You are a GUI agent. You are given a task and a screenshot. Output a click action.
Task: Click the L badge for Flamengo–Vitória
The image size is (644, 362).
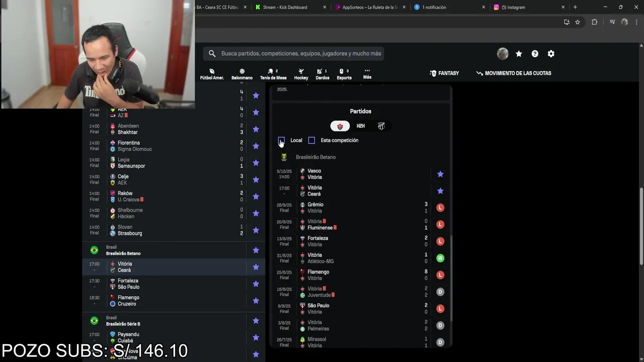point(440,275)
